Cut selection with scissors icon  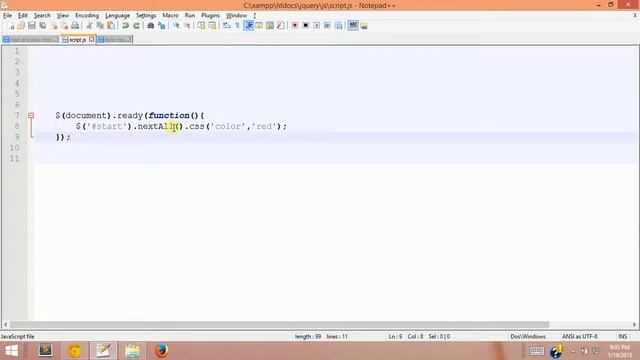(x=89, y=26)
